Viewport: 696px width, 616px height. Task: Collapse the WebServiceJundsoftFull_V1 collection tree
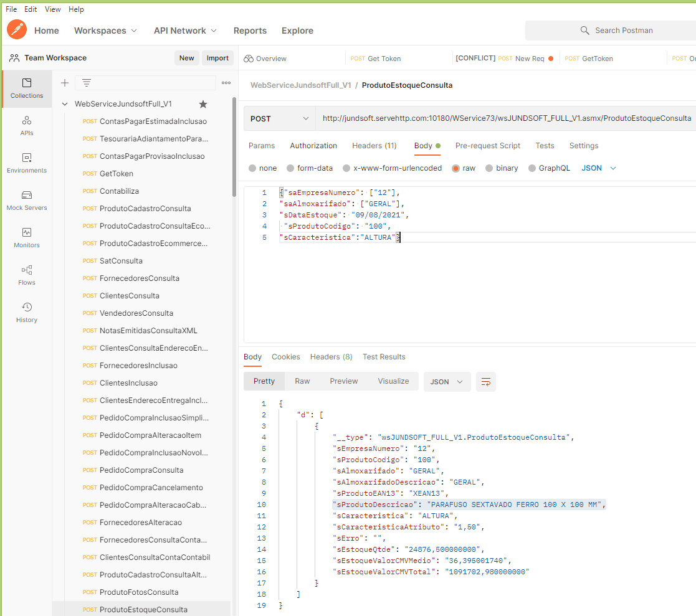pos(65,104)
